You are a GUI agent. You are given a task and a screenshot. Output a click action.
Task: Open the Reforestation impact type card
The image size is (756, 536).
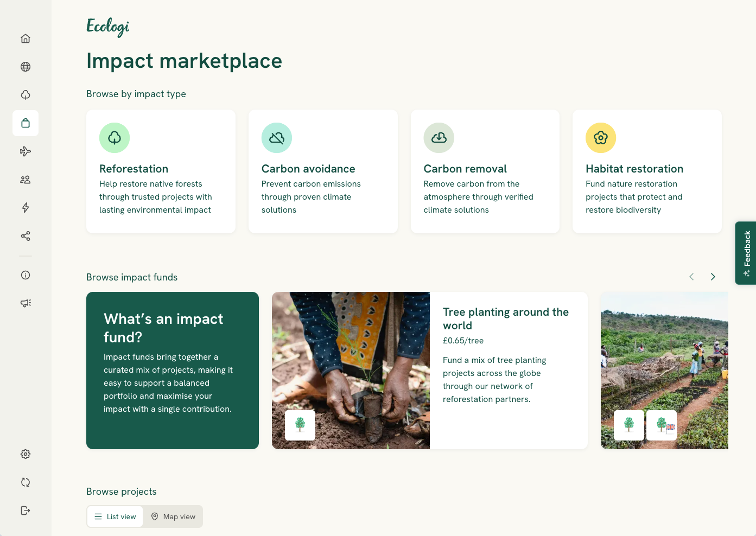click(x=161, y=171)
